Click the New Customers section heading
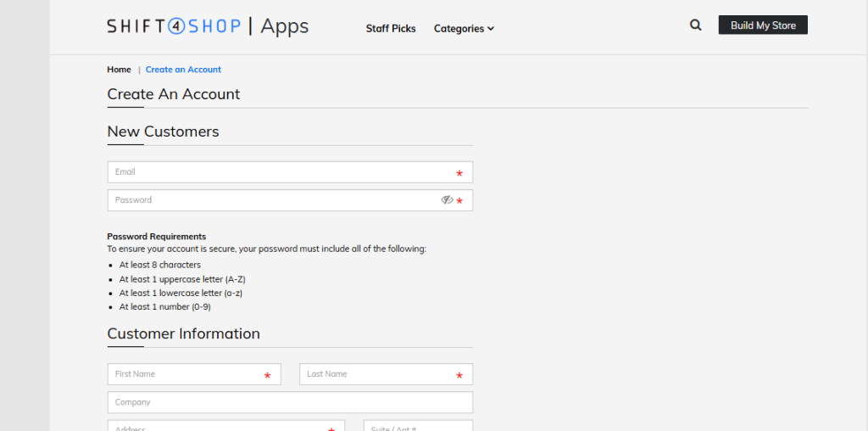 pyautogui.click(x=163, y=132)
